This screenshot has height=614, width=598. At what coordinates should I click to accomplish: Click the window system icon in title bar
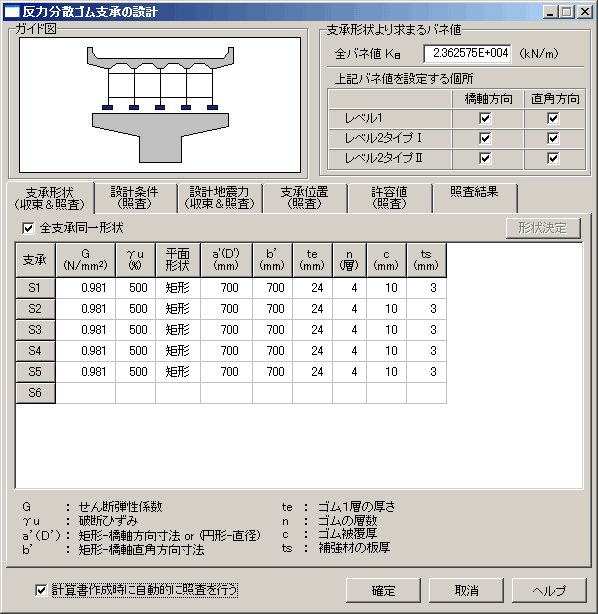11,12
